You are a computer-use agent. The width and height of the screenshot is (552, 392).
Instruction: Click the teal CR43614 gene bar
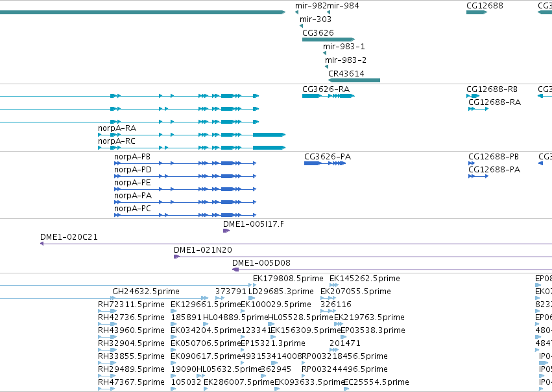point(354,80)
